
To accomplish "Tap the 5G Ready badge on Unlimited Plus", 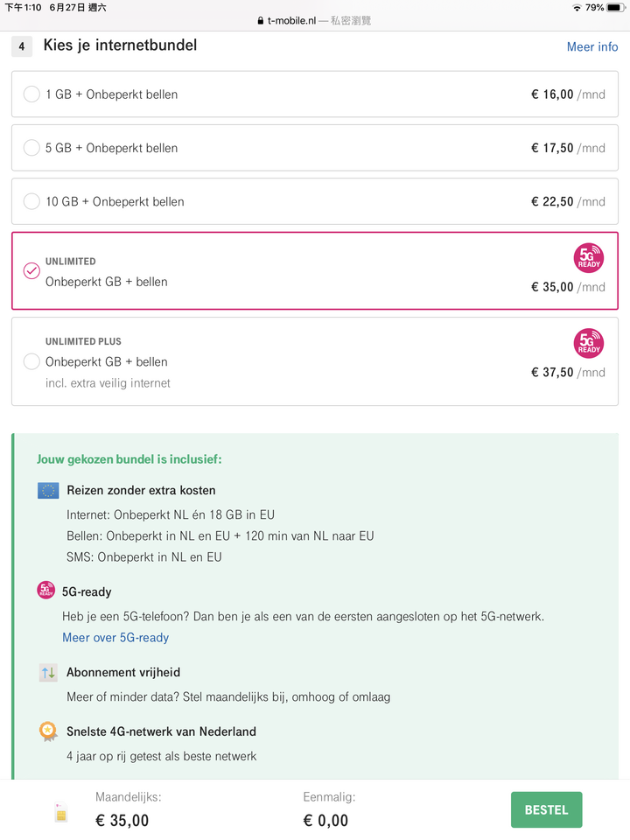I will click(x=589, y=343).
